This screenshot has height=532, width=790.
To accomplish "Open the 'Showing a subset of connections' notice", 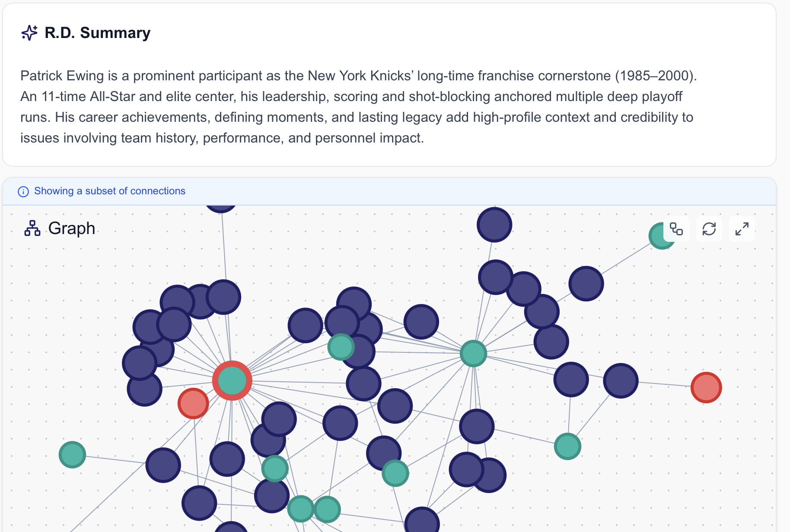I will [110, 191].
